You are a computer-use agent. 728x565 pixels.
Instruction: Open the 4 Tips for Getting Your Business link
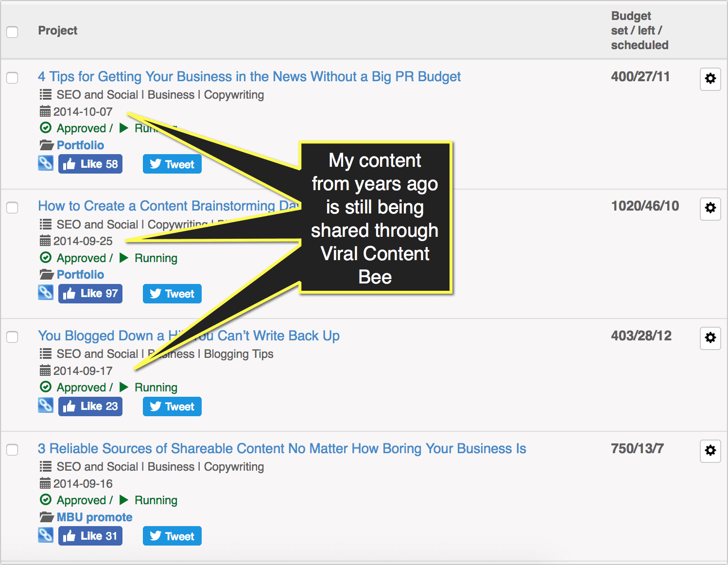249,77
